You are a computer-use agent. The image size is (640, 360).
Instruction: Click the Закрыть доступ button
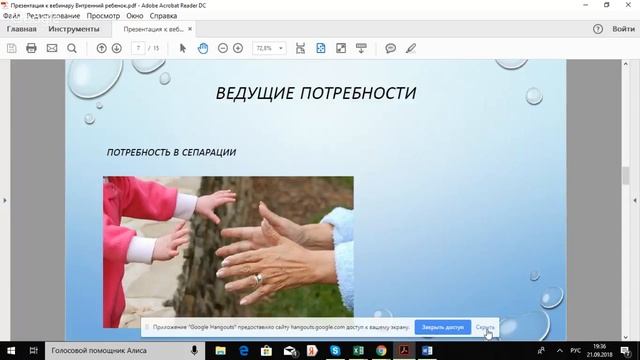[x=443, y=327]
